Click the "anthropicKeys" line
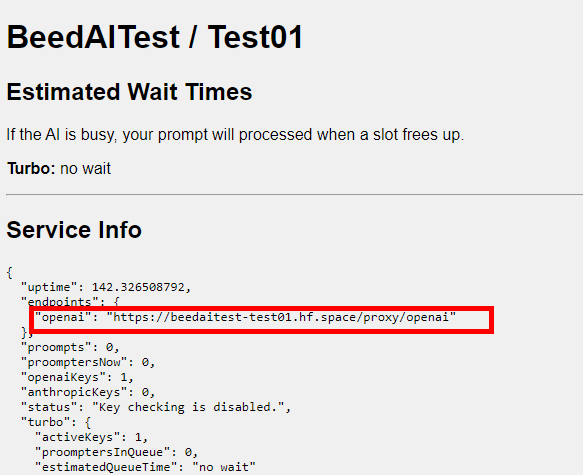 click(88, 392)
